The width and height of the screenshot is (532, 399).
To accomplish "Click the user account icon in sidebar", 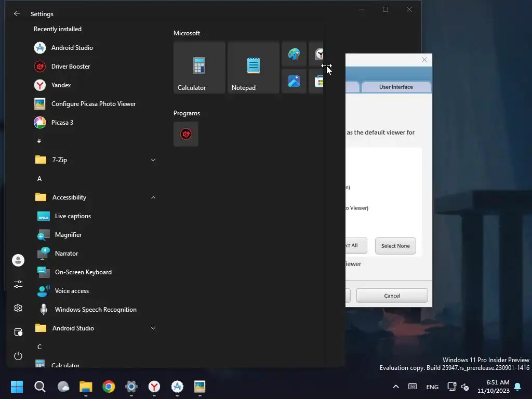I will (18, 260).
